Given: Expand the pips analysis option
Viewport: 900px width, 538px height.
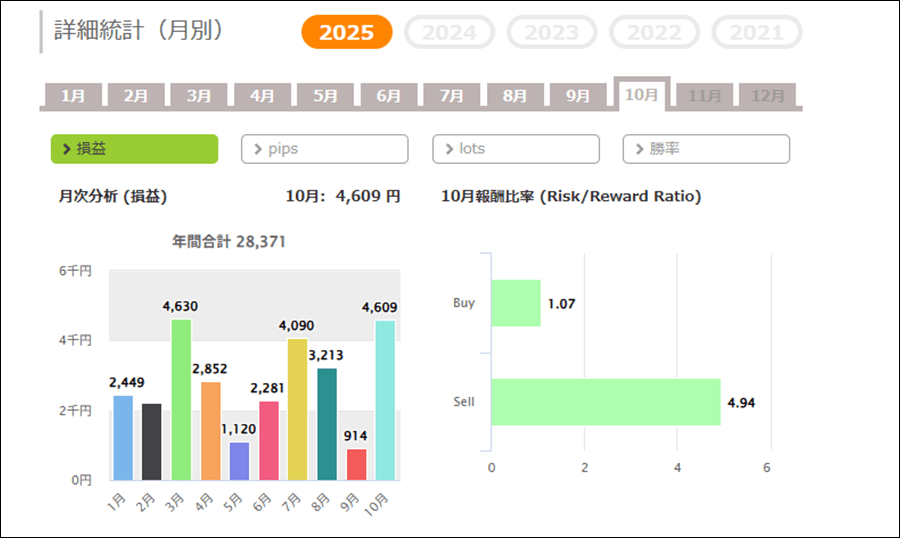Looking at the screenshot, I should (324, 149).
